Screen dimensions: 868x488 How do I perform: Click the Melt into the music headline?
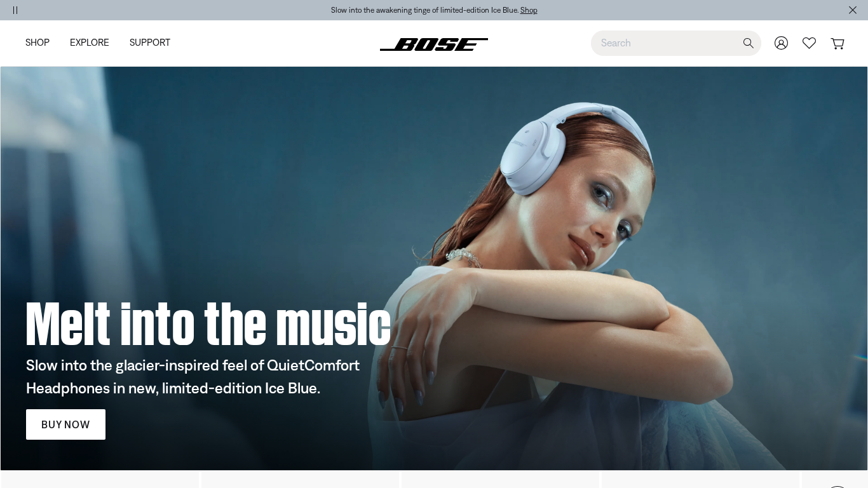coord(208,324)
